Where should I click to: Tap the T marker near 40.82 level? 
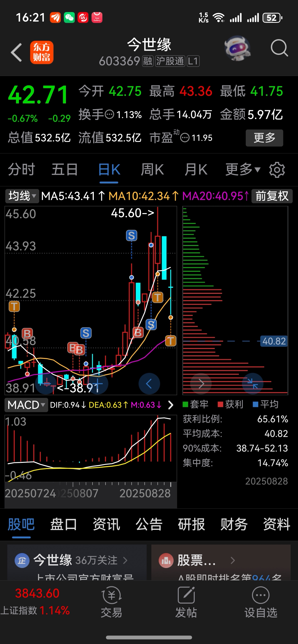[x=171, y=341]
